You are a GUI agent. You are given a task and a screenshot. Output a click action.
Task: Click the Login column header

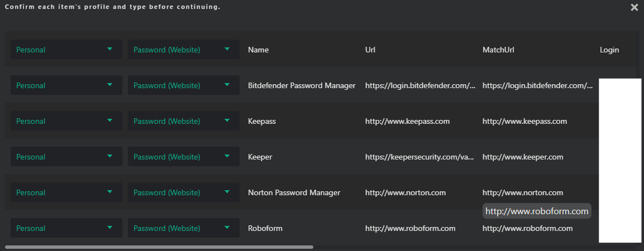tap(609, 50)
